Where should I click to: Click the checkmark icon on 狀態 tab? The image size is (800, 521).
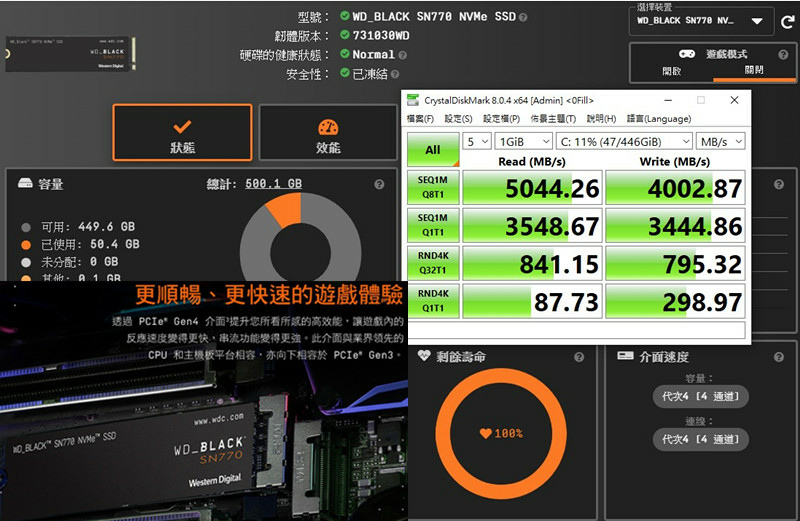pos(182,126)
